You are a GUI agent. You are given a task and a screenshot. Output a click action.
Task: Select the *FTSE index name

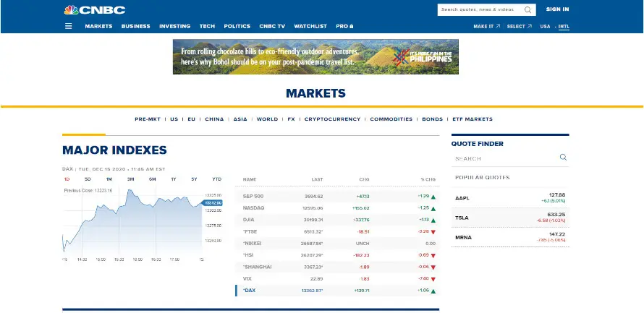pos(250,232)
